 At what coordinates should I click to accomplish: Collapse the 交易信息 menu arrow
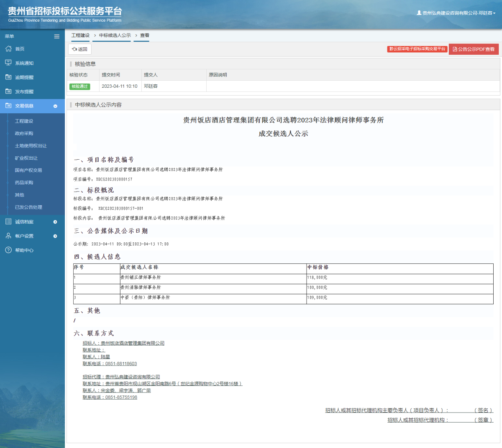tap(55, 106)
